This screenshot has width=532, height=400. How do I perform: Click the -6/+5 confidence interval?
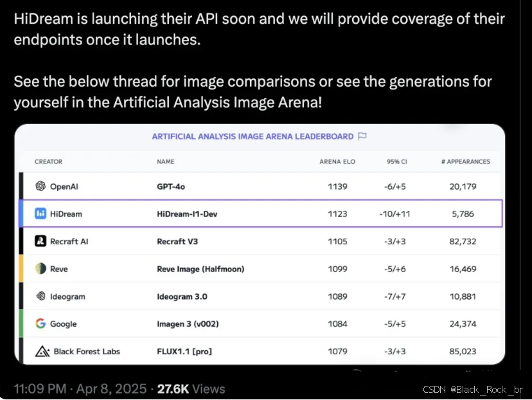395,186
